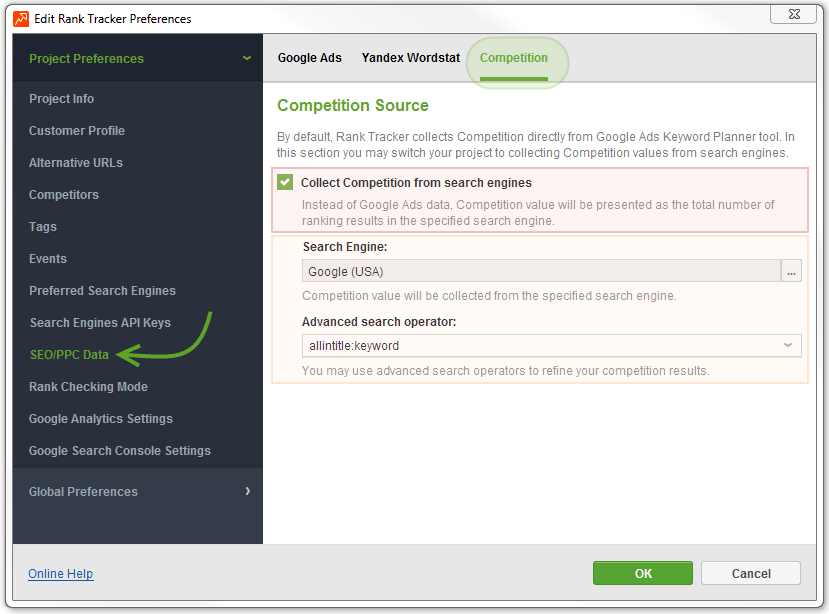The width and height of the screenshot is (829, 614).
Task: Open Customer Profile settings
Action: pos(77,131)
